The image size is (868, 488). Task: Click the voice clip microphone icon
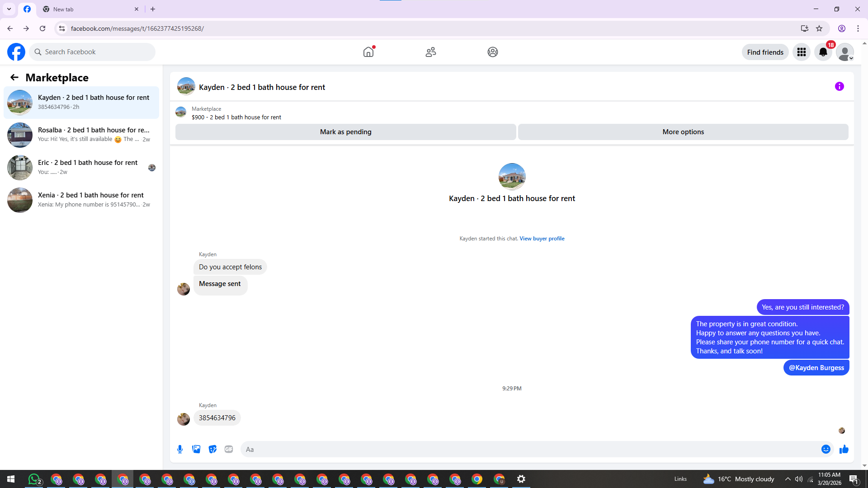click(x=180, y=449)
